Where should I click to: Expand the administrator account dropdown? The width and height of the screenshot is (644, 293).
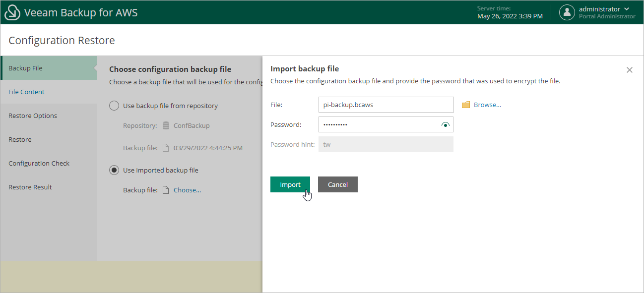pos(626,8)
